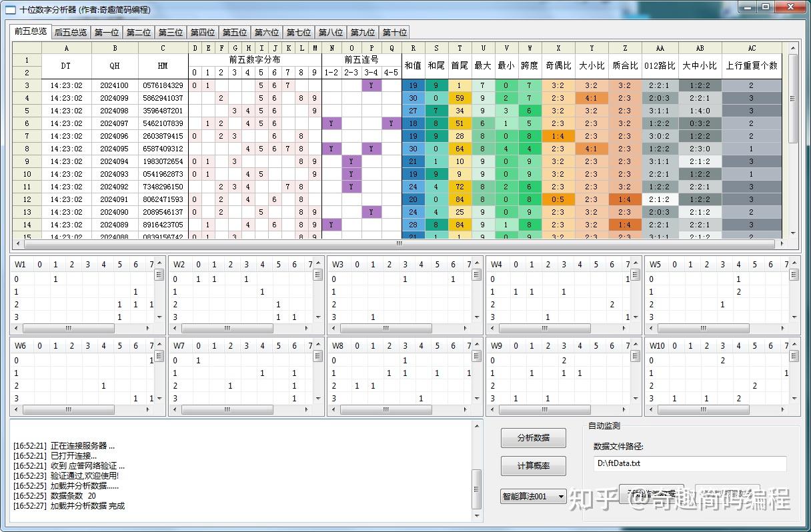Select column header A
The image size is (811, 532).
point(67,48)
